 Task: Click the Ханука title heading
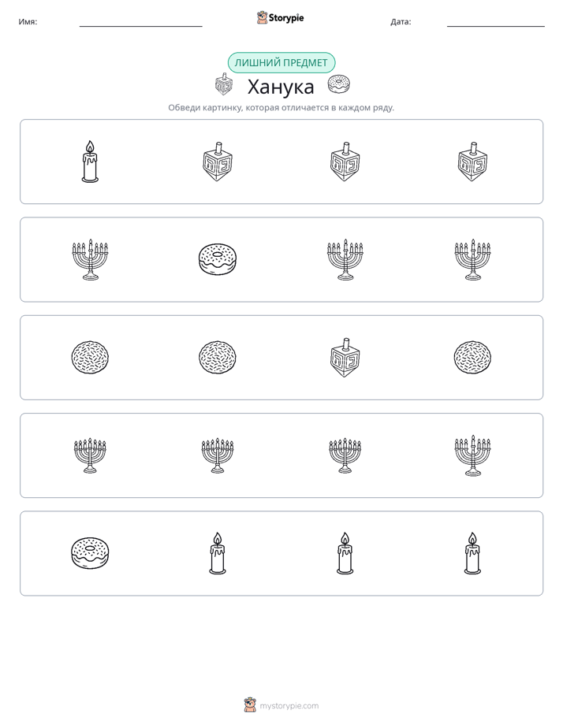coord(281,87)
